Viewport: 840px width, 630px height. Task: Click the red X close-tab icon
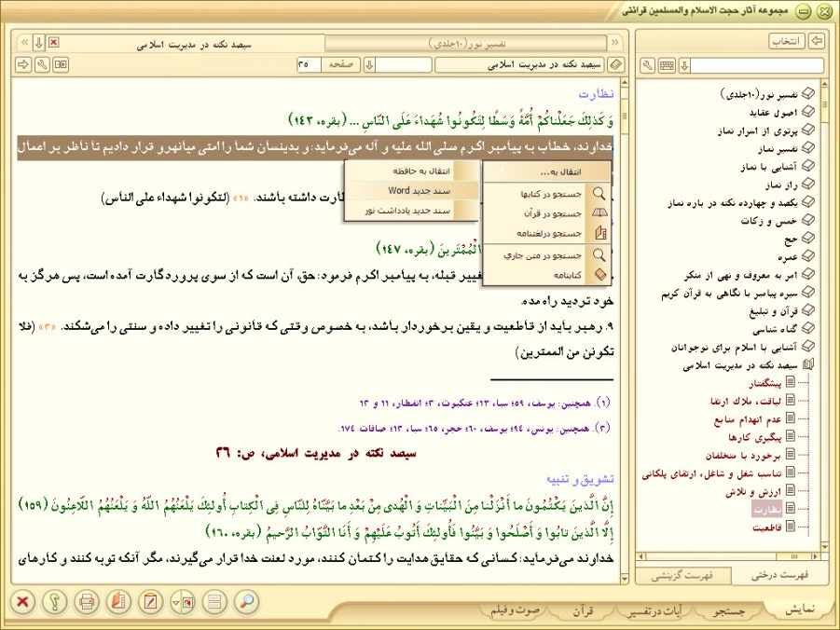pos(53,42)
